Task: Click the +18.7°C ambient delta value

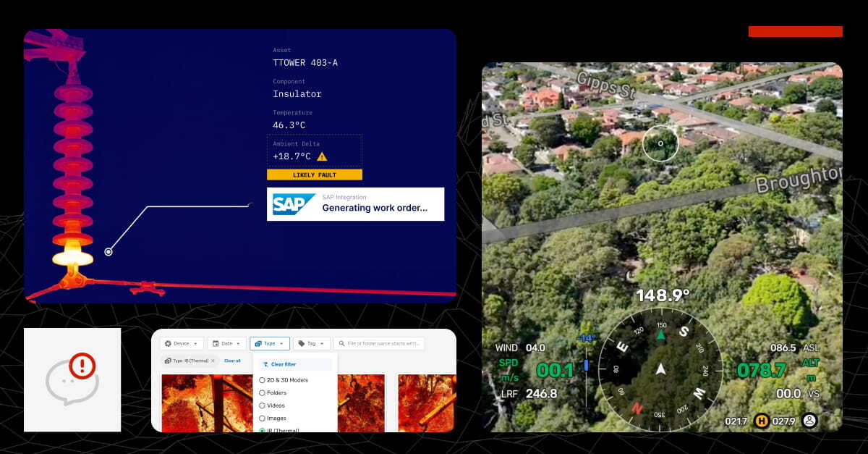Action: (292, 156)
